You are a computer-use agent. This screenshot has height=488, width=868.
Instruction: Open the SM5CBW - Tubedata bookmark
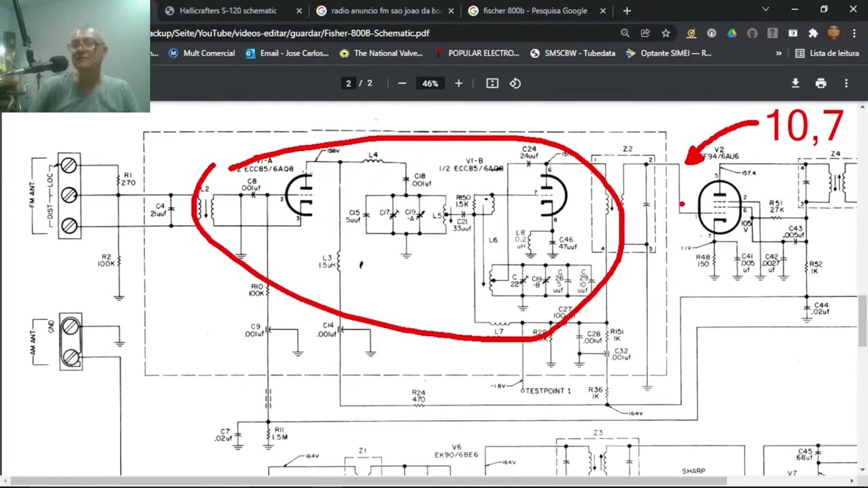click(x=573, y=54)
